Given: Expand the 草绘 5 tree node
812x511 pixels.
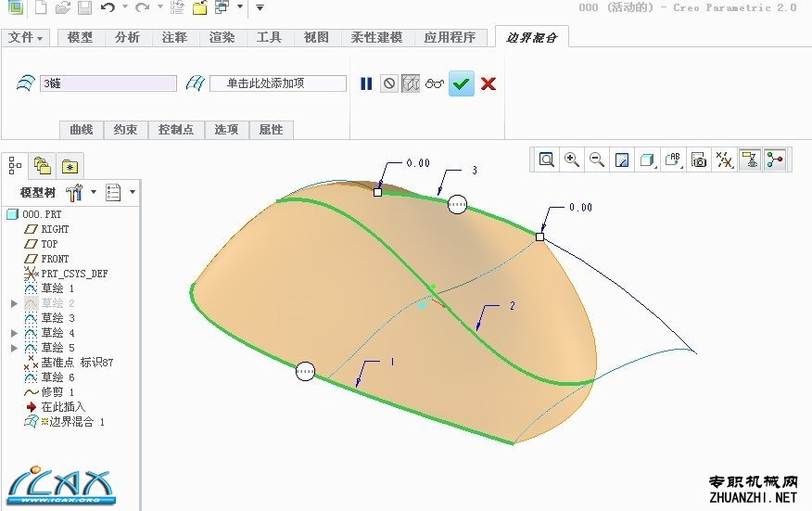Looking at the screenshot, I should [x=15, y=348].
